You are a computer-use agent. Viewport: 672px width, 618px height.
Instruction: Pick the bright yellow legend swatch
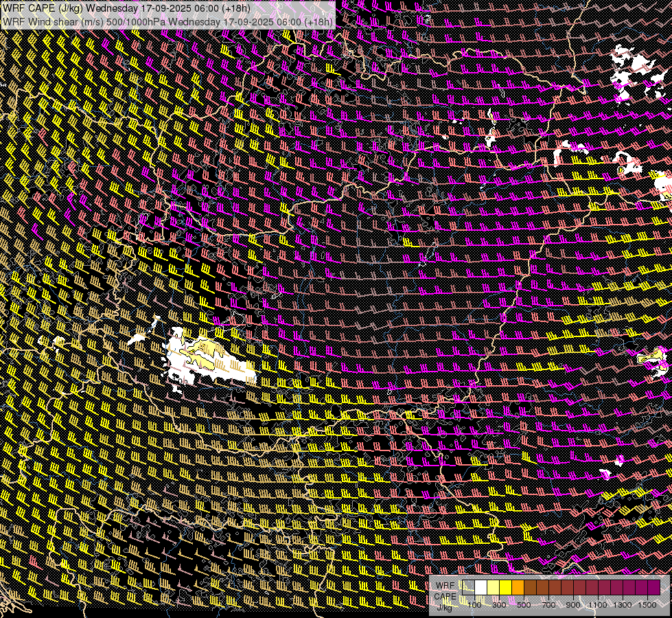point(506,588)
